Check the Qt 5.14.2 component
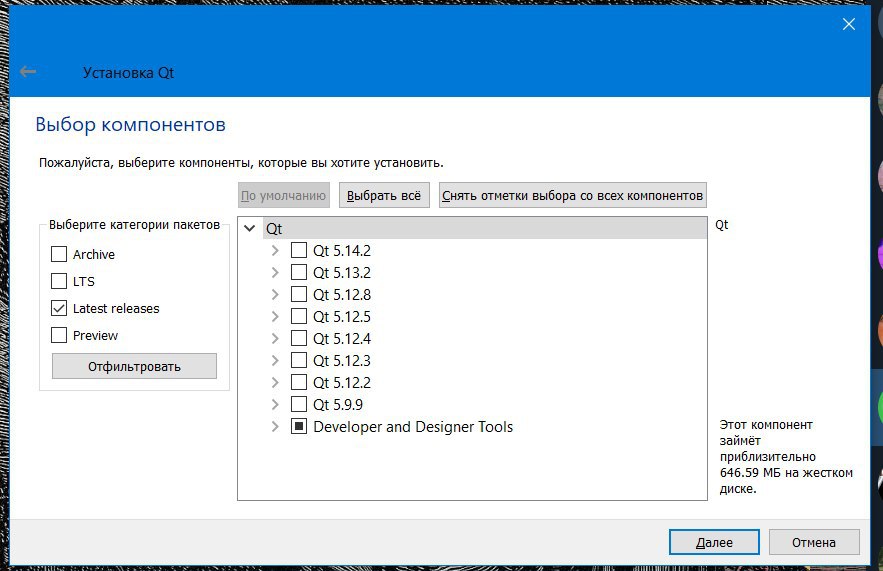This screenshot has height=571, width=883. click(298, 250)
